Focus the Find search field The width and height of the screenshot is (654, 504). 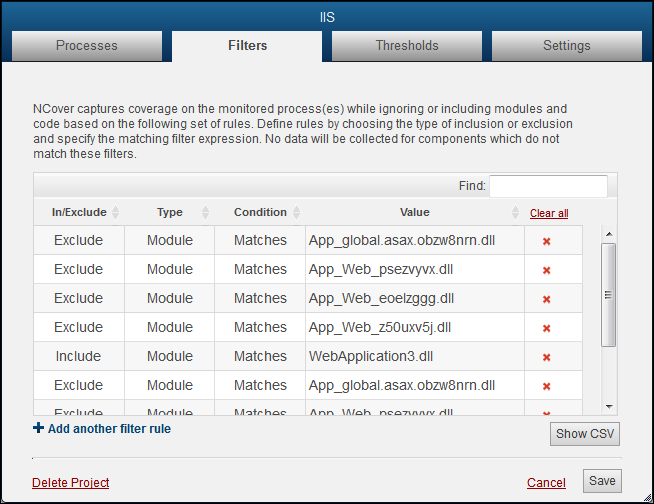tap(548, 186)
